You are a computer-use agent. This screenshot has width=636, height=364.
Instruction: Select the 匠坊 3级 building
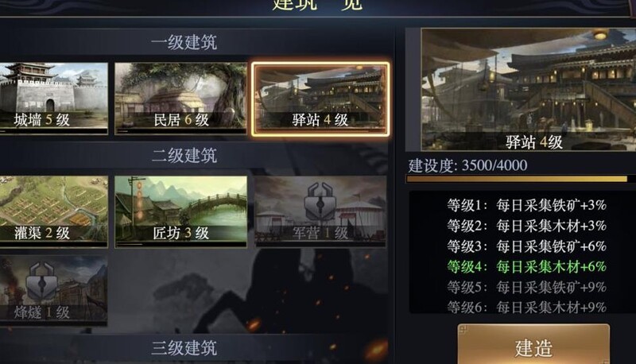point(181,211)
